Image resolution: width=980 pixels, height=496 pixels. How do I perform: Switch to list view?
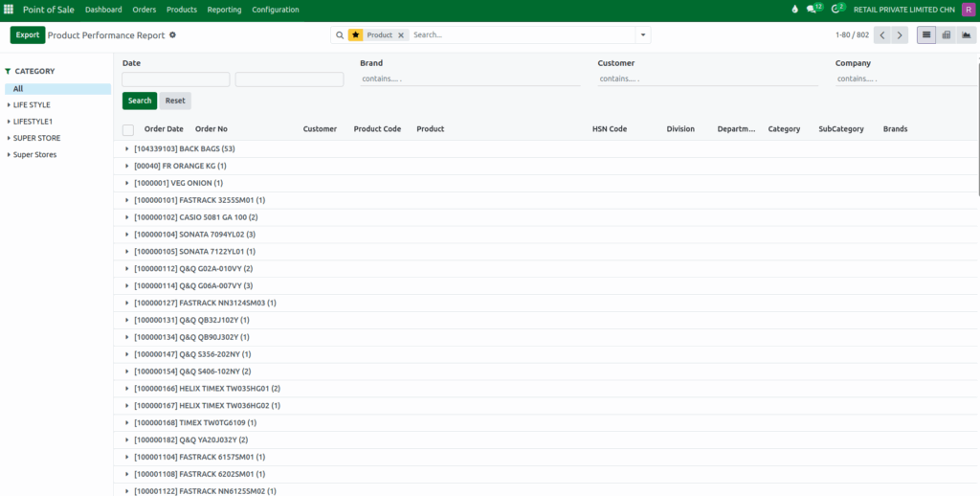click(926, 35)
